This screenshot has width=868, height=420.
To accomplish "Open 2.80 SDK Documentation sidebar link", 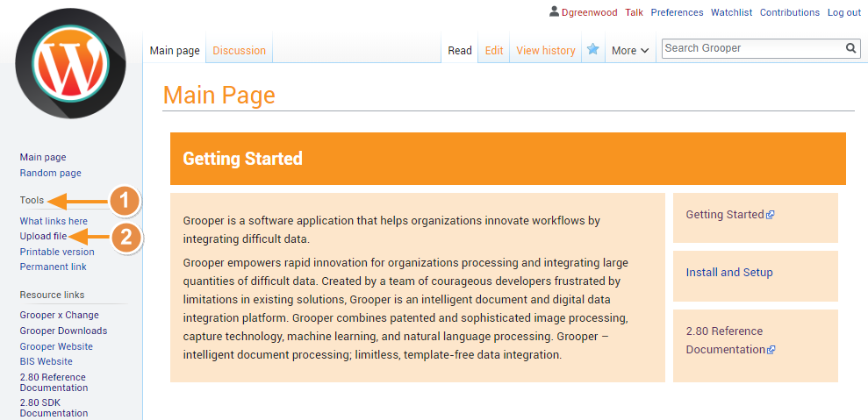I will click(54, 408).
